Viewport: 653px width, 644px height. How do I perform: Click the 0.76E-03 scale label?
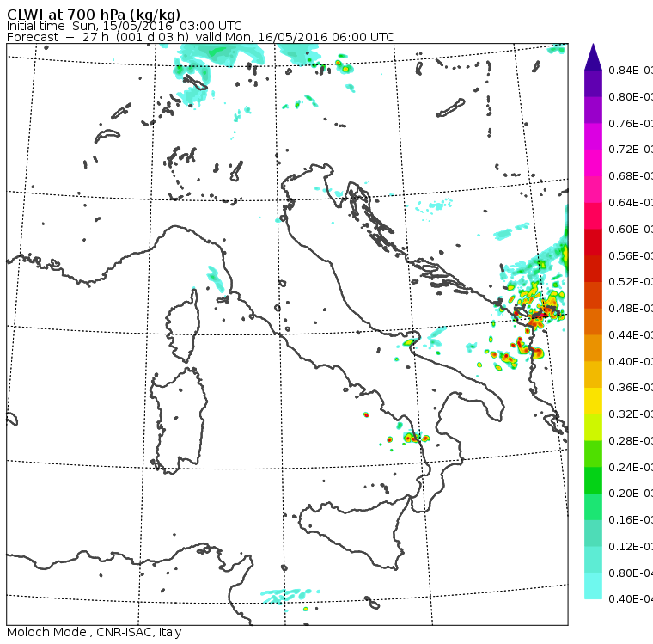coord(631,123)
